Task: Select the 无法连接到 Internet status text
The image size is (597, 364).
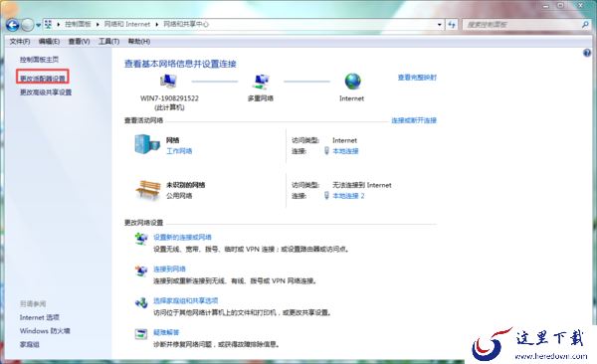Action: [362, 185]
